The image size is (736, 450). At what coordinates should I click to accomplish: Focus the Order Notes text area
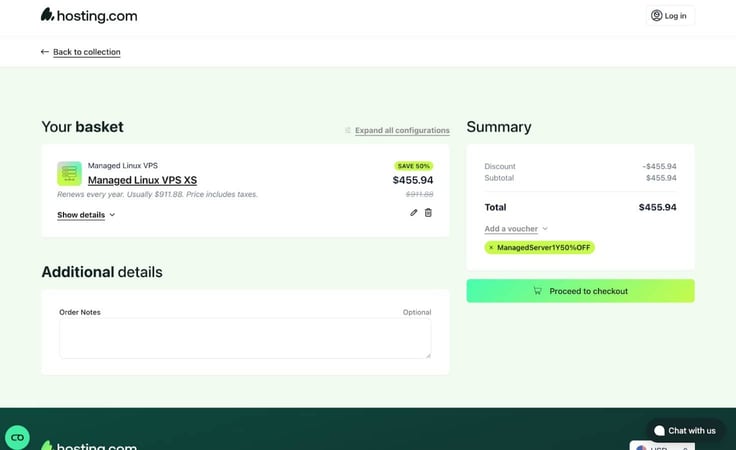[245, 338]
